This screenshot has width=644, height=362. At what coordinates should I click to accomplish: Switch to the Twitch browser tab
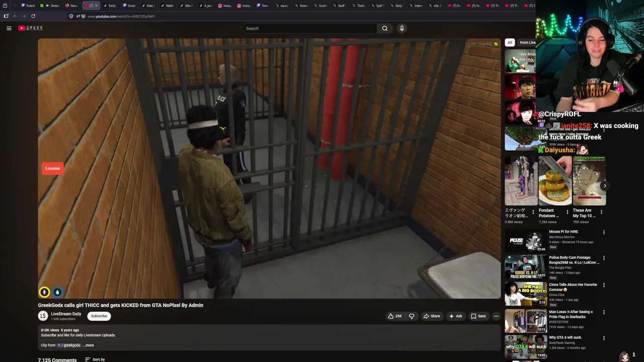(28, 6)
